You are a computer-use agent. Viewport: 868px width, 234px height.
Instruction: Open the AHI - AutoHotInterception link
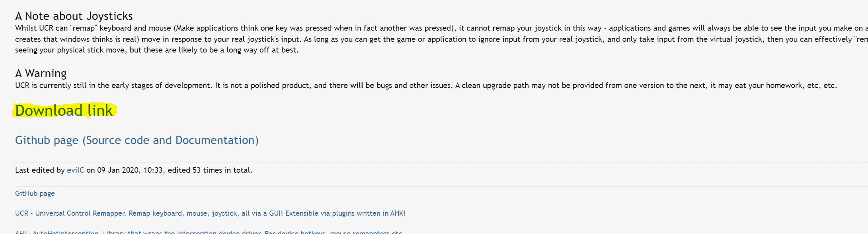click(x=208, y=232)
